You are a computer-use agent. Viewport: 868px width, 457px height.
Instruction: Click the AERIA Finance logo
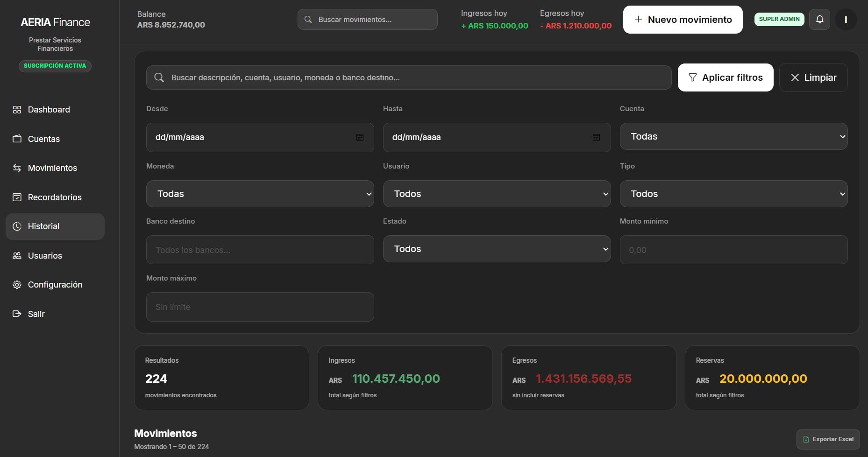point(55,22)
